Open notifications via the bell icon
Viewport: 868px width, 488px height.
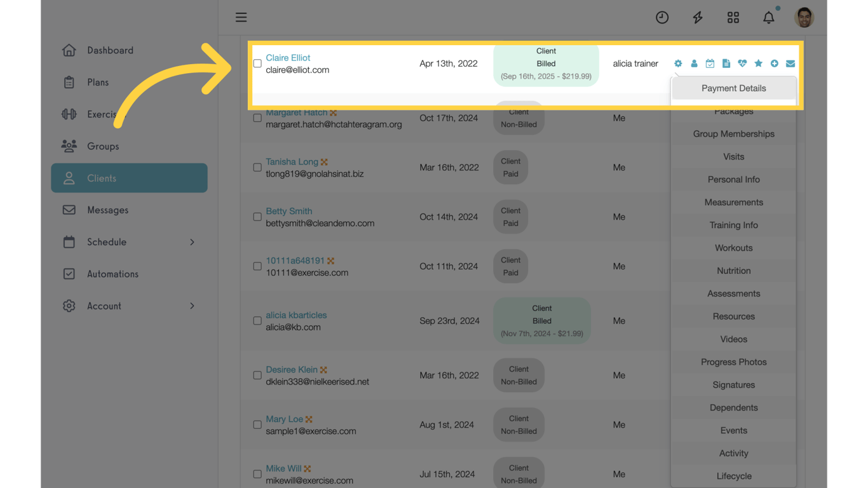click(x=768, y=17)
